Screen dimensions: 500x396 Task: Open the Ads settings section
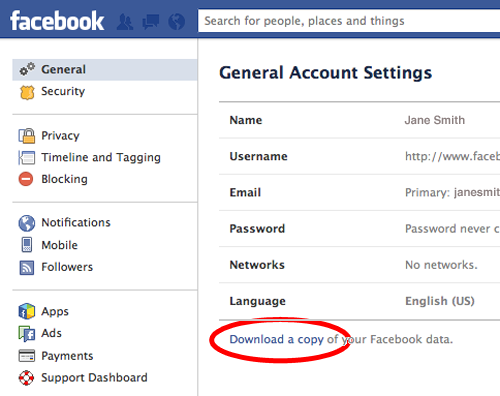(x=51, y=333)
